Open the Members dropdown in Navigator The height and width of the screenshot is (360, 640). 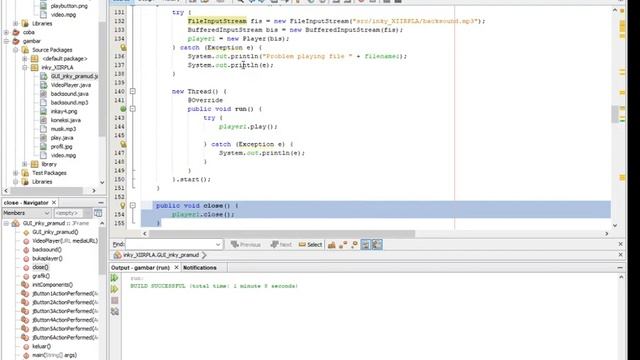[x=27, y=213]
